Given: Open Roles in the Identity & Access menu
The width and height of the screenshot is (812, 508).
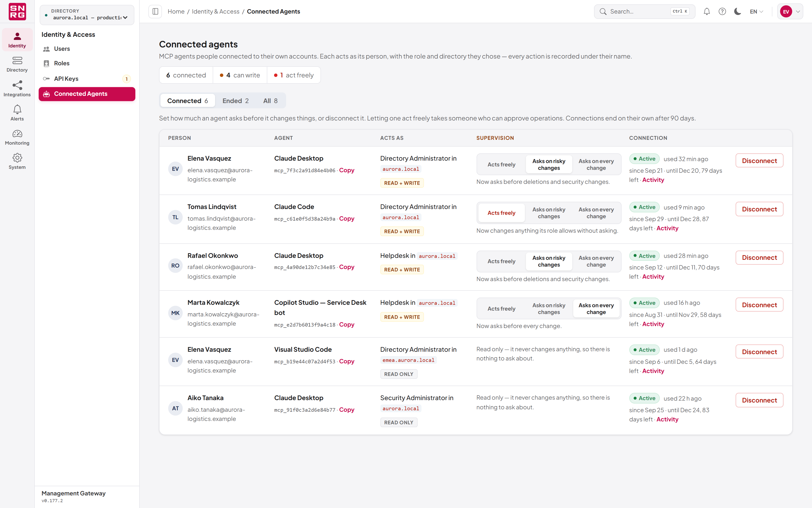Looking at the screenshot, I should 87,63.
